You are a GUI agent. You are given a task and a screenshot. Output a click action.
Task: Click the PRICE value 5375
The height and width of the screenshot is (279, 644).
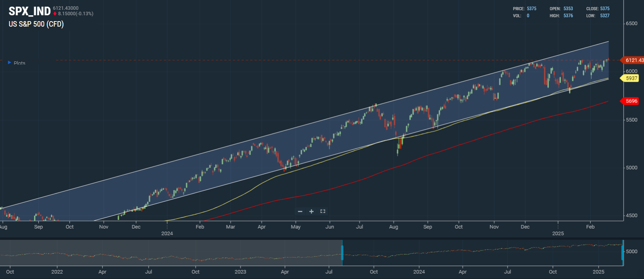tap(532, 9)
